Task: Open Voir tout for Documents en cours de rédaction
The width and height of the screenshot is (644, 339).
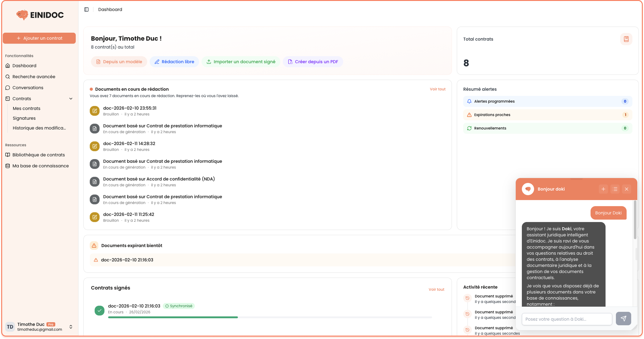Action: [x=437, y=89]
